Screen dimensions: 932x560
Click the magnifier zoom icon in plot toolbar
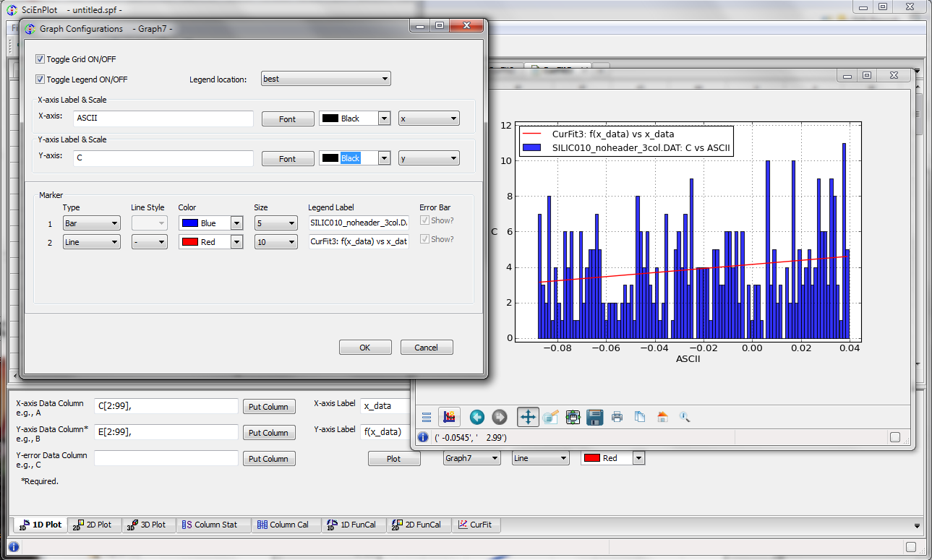(685, 417)
